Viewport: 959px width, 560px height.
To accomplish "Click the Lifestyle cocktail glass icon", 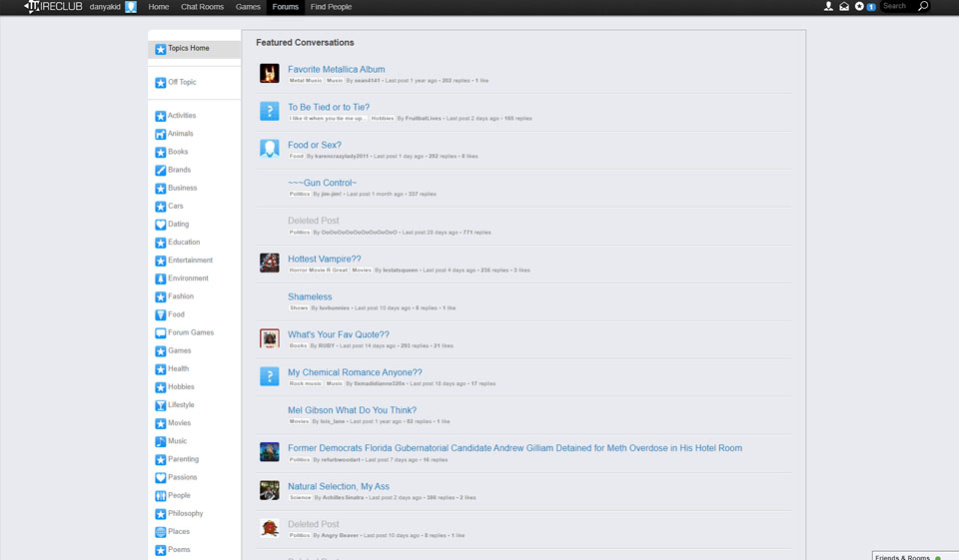I will [x=160, y=405].
